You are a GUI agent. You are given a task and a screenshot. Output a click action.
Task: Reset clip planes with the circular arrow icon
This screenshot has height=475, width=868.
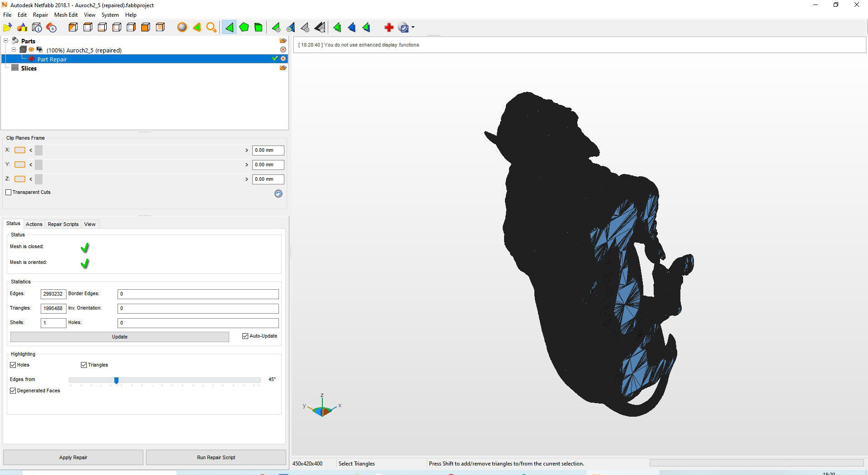pos(278,193)
